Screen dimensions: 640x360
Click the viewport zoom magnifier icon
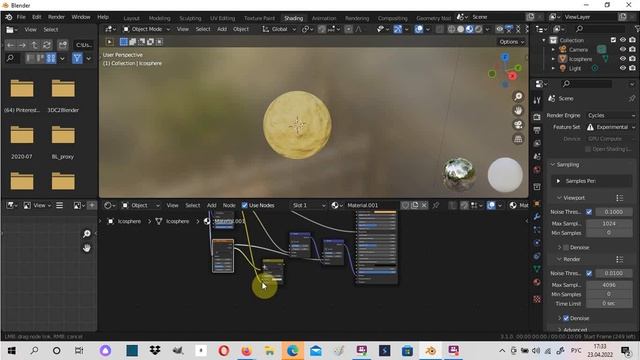(518, 96)
